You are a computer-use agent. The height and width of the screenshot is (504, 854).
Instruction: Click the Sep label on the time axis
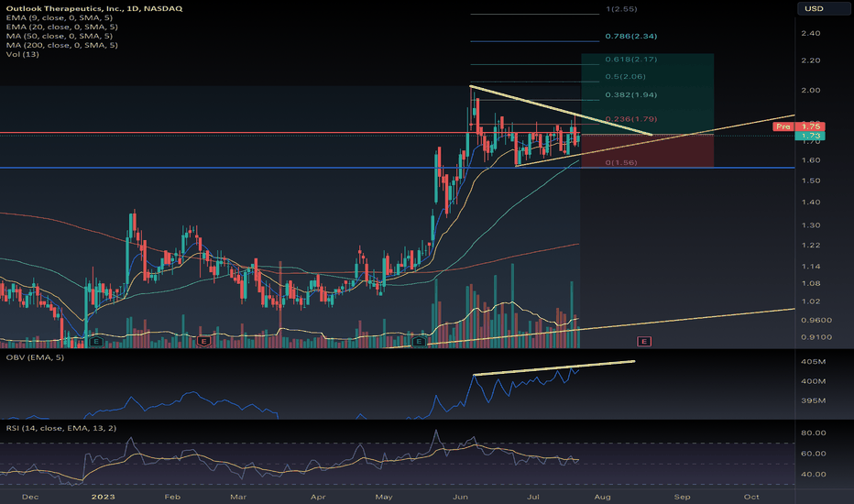[x=682, y=497]
